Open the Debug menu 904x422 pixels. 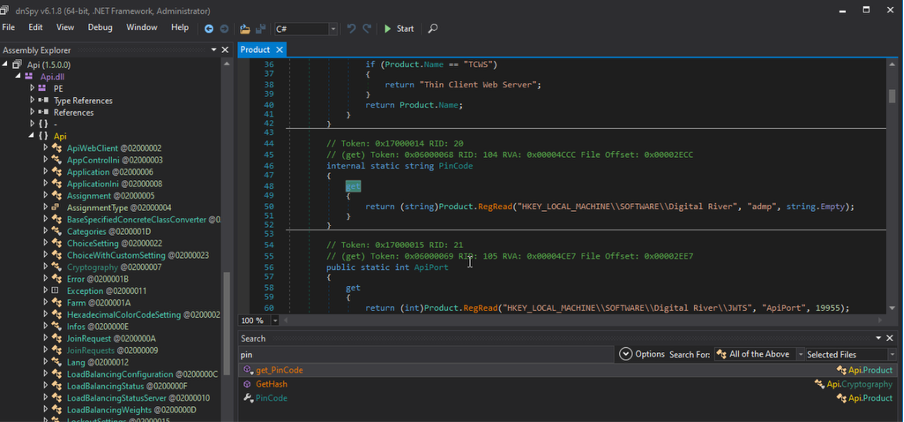click(100, 27)
